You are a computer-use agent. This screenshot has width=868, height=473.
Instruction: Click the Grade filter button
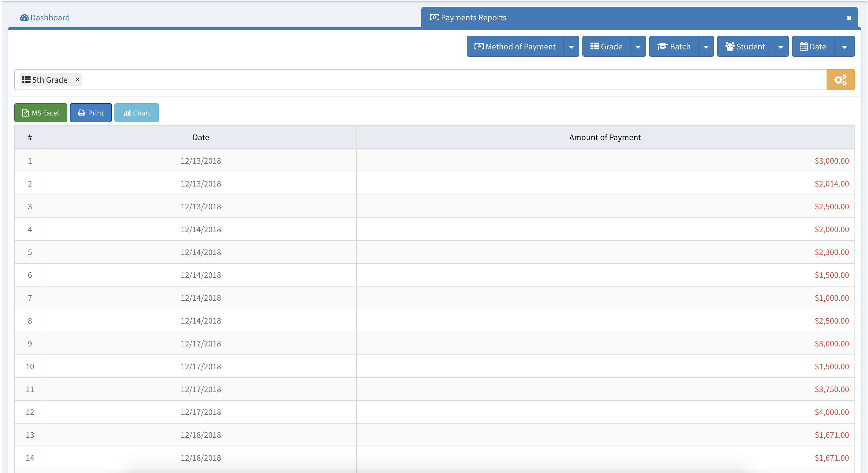[x=606, y=46]
